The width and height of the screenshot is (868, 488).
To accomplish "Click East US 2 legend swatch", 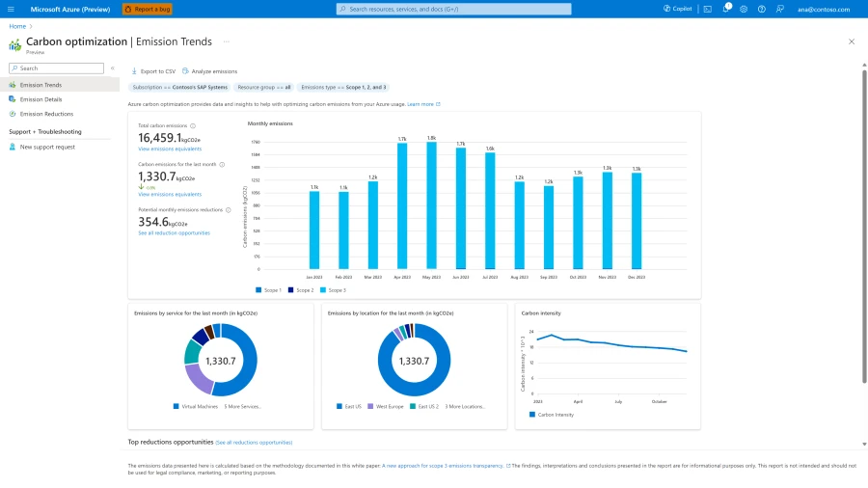I will coord(413,406).
